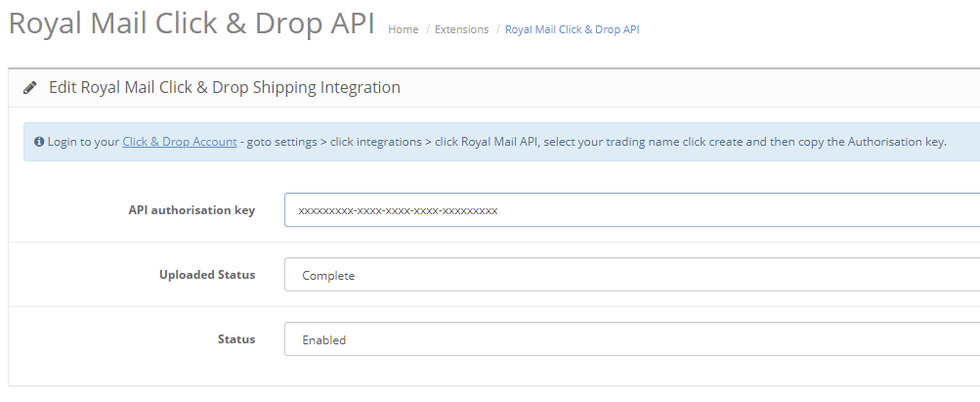Open the Status dropdown showing Enabled
Screen dimensions: 980x402
pyautogui.click(x=632, y=338)
